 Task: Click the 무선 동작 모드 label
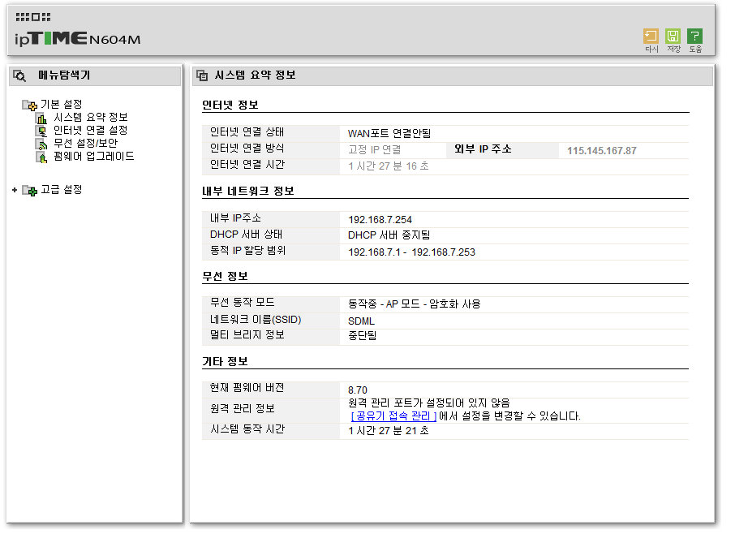[x=243, y=302]
